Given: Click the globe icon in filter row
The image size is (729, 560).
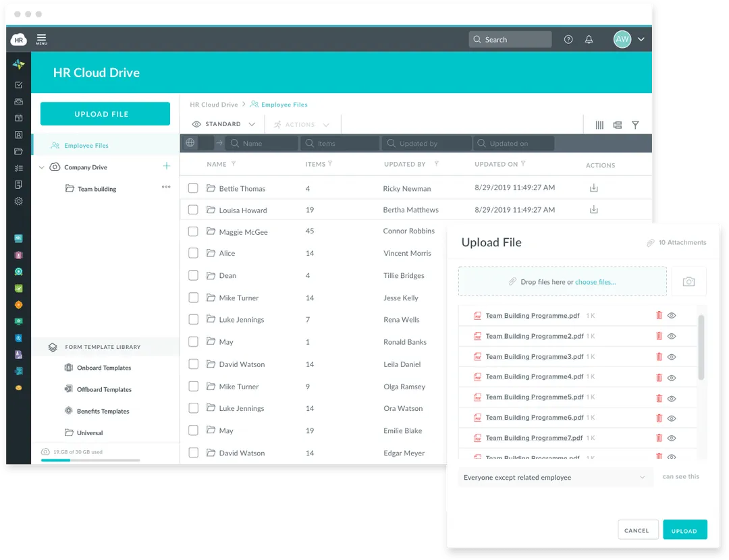Looking at the screenshot, I should pos(190,142).
